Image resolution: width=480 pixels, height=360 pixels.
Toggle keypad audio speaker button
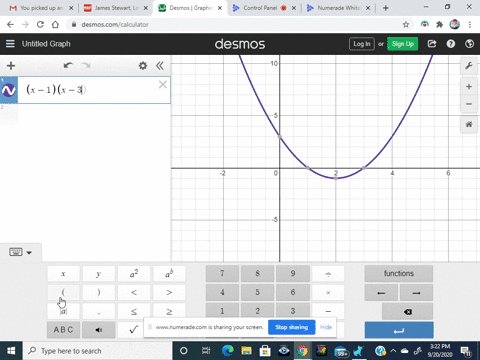click(x=99, y=330)
